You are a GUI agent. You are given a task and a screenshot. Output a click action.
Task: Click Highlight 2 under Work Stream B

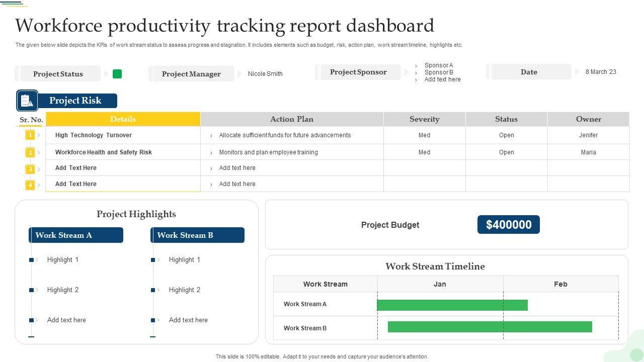(x=185, y=290)
